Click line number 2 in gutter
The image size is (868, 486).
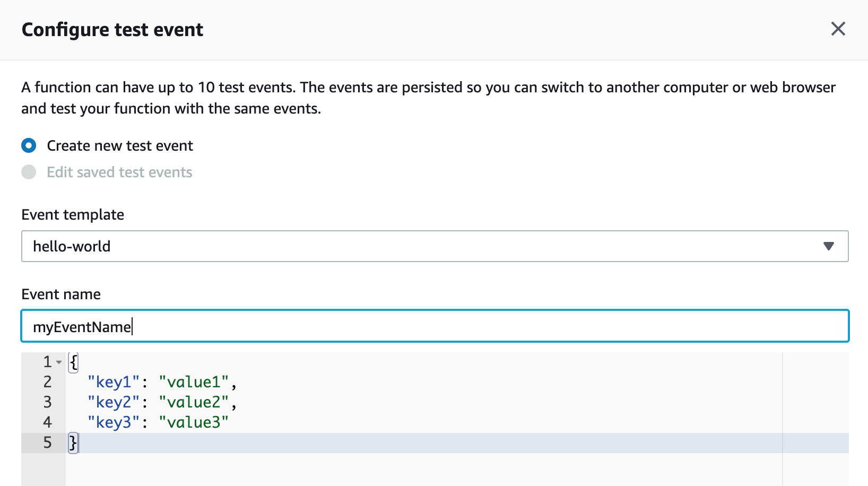click(x=47, y=382)
